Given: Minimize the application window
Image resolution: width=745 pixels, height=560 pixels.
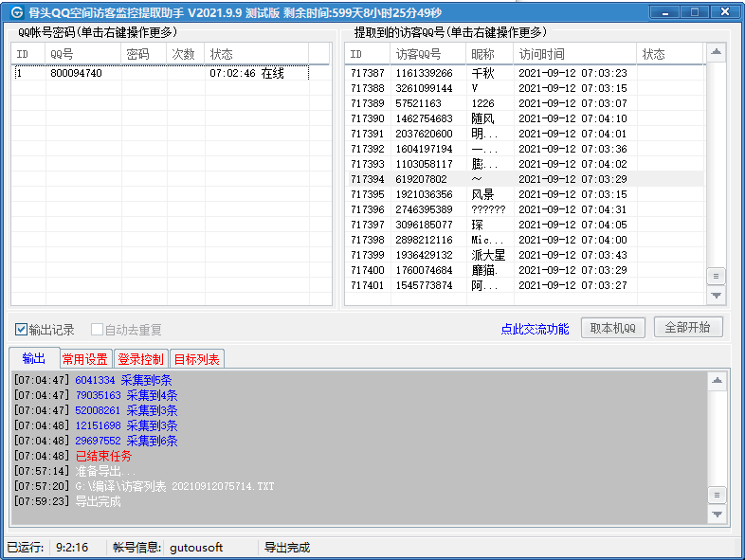Looking at the screenshot, I should [664, 12].
